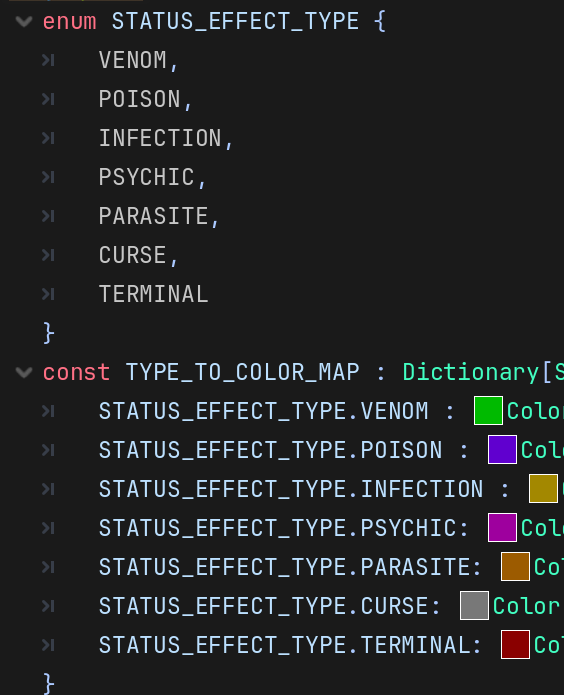
Task: Click the VENOM enum entry
Action: pyautogui.click(x=133, y=60)
